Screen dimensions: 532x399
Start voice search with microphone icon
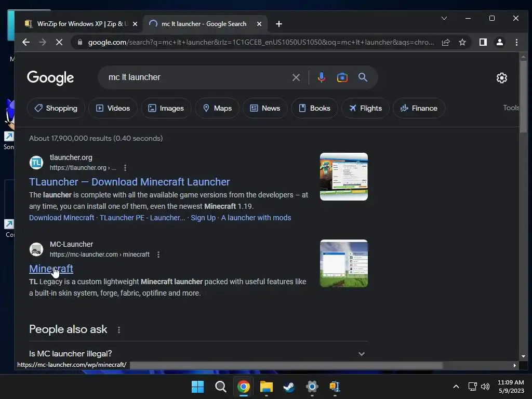click(x=321, y=77)
